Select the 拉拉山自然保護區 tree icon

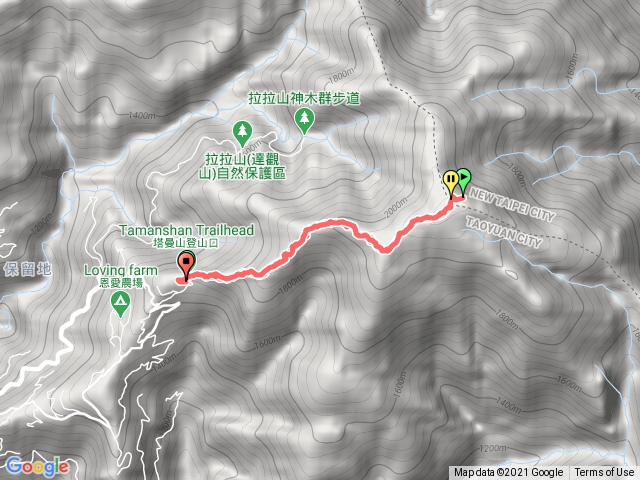click(242, 133)
